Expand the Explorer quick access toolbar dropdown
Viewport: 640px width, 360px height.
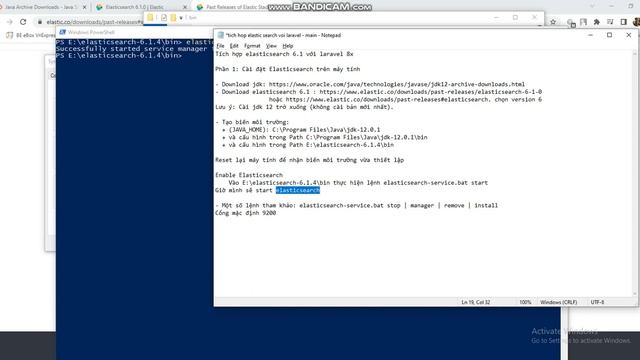pos(181,18)
